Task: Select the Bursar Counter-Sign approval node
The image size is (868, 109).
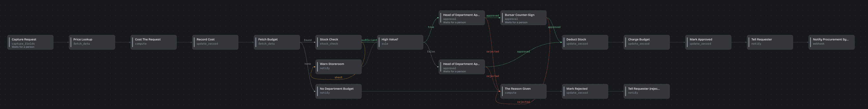Action: tap(524, 18)
